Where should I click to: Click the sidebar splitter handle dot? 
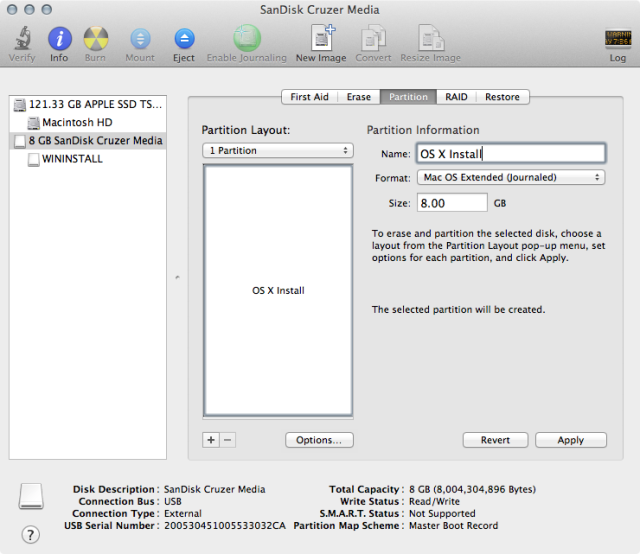178,278
